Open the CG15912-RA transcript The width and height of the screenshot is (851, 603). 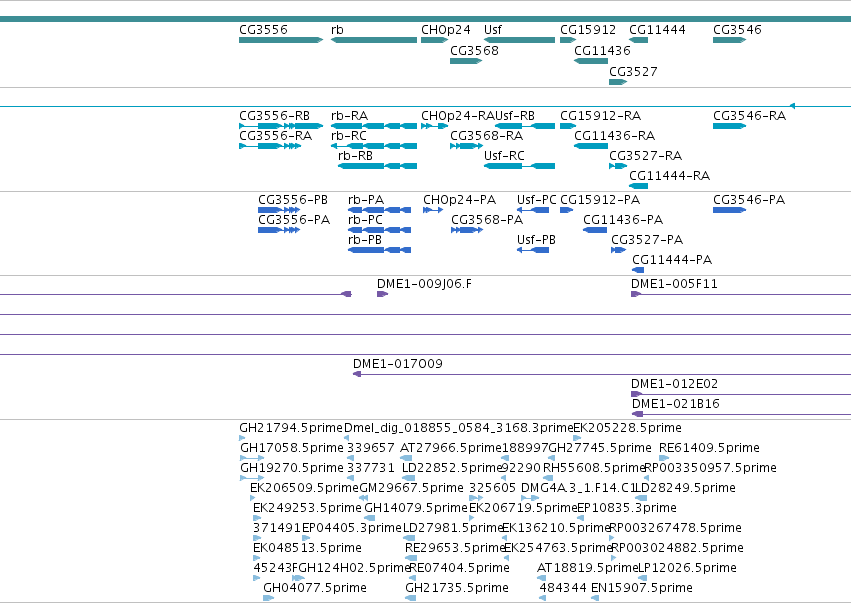pyautogui.click(x=568, y=126)
